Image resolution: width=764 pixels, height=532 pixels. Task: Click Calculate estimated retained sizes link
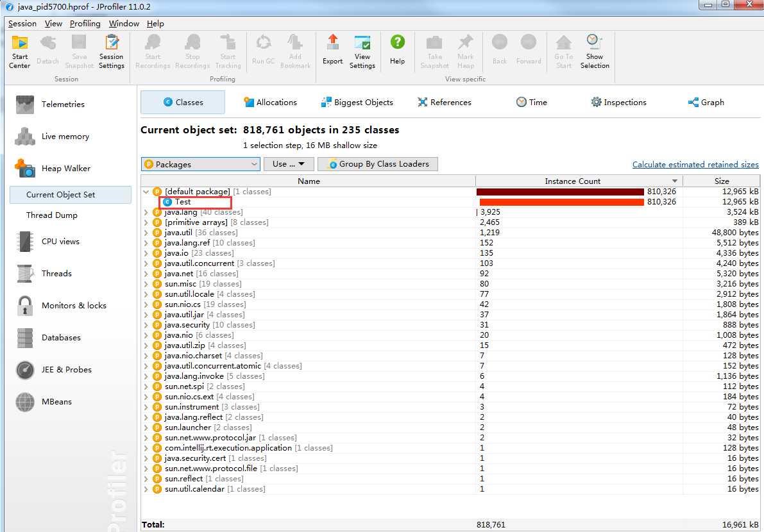click(x=695, y=165)
